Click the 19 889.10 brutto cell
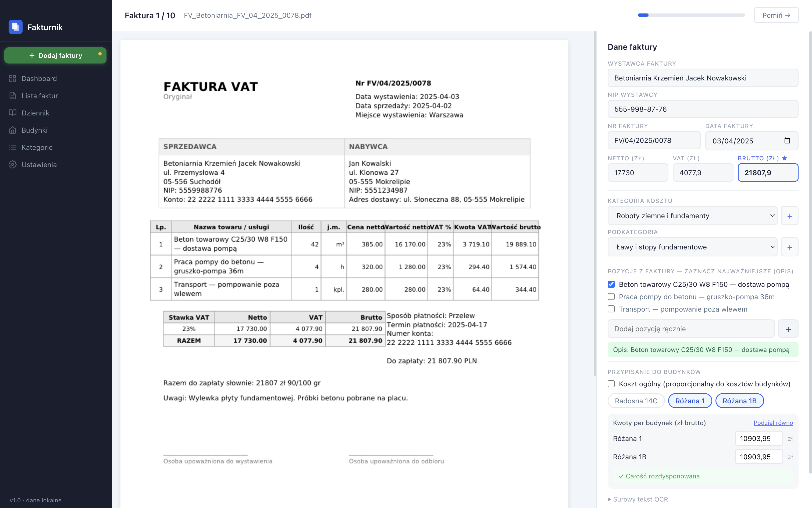The image size is (812, 508). (515, 244)
